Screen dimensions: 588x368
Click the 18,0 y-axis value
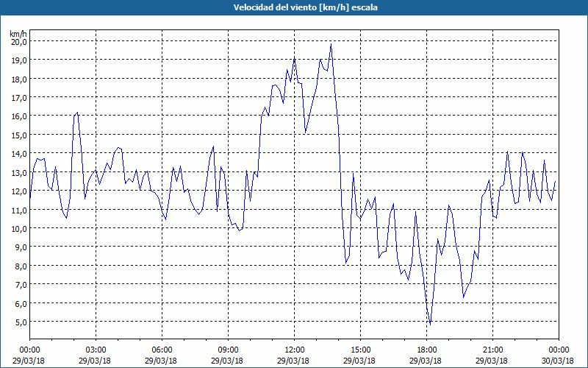point(19,79)
